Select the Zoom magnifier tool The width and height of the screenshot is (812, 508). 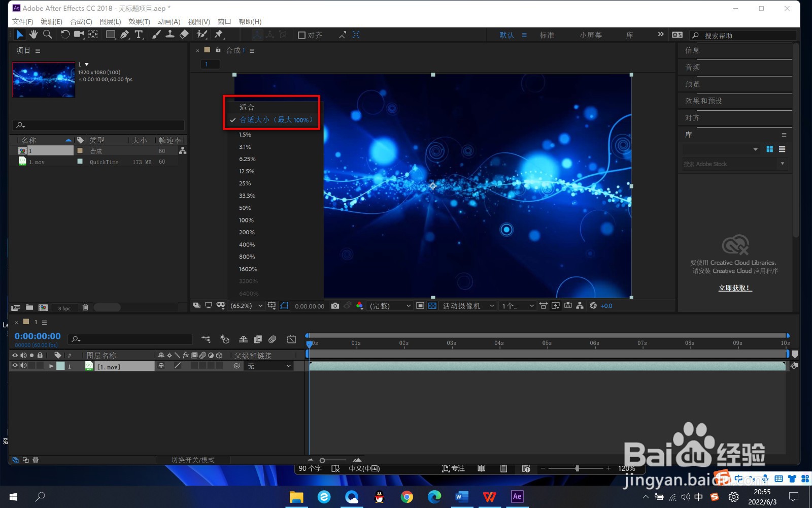click(48, 35)
